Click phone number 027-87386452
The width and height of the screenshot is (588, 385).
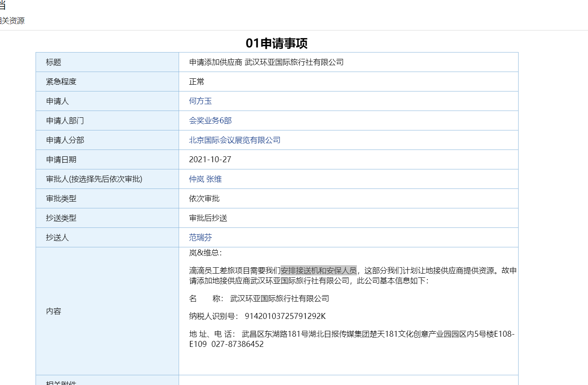(237, 344)
